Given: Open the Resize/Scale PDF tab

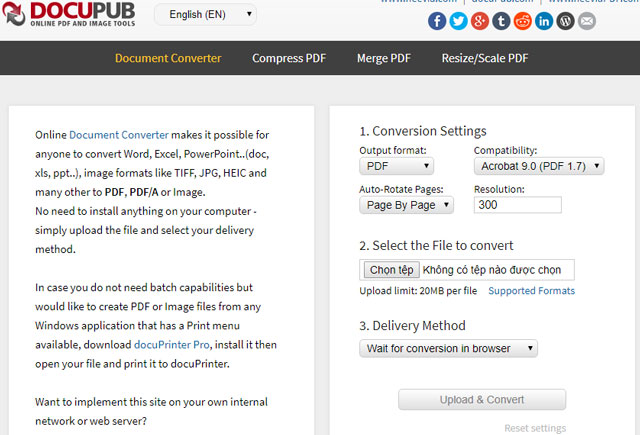Looking at the screenshot, I should [485, 58].
